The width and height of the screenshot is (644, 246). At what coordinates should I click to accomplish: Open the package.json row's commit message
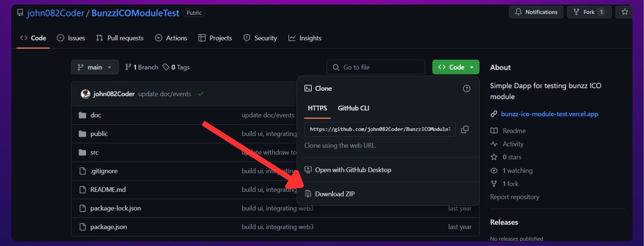277,227
